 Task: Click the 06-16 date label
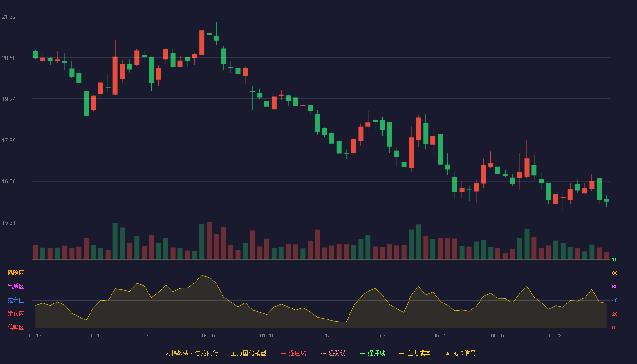pos(497,335)
